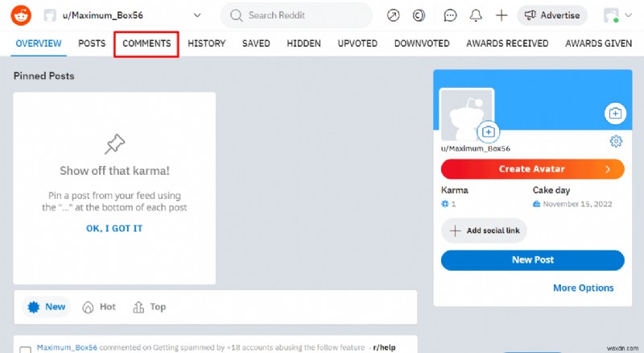Image resolution: width=644 pixels, height=353 pixels.
Task: Dismiss tip with OK, I GOT IT
Action: click(x=114, y=228)
